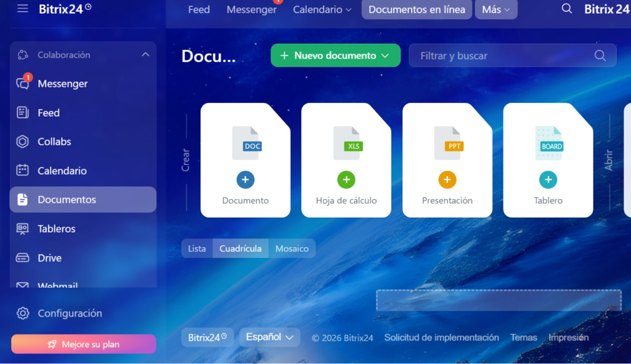Screen dimensions: 631x364
Task: Collapse the Colaboración section
Action: pyautogui.click(x=145, y=55)
